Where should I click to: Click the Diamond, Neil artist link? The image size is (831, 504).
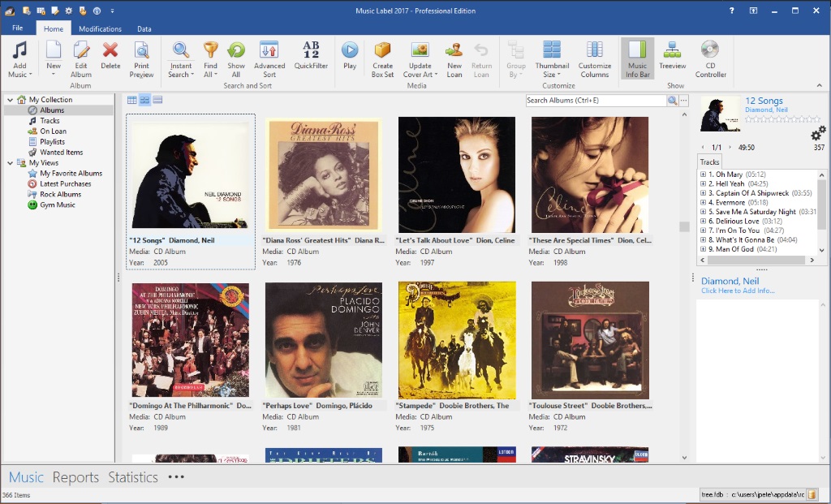[x=766, y=110]
